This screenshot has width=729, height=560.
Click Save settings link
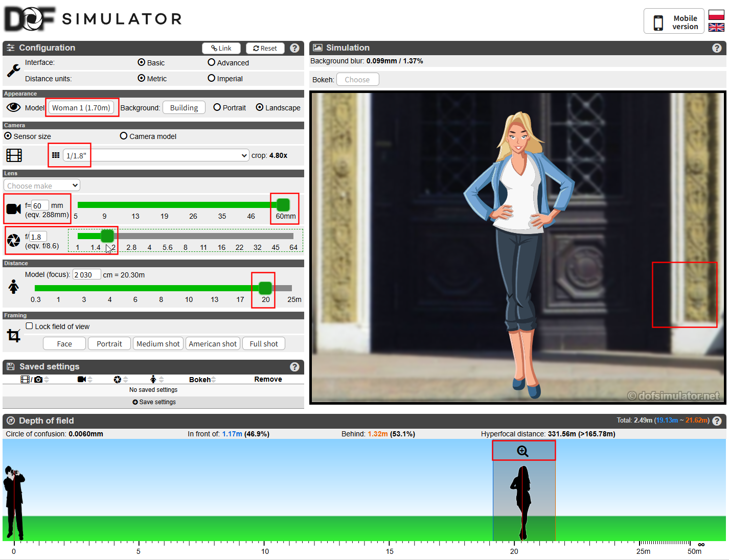click(154, 402)
